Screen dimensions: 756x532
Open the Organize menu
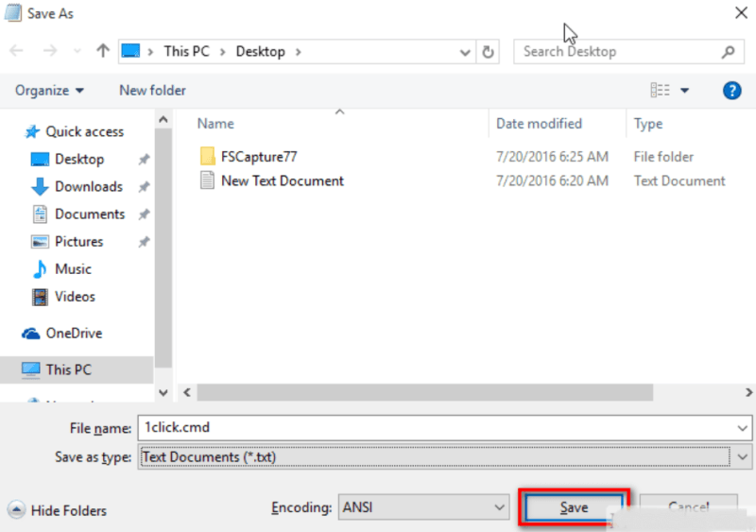tap(49, 91)
